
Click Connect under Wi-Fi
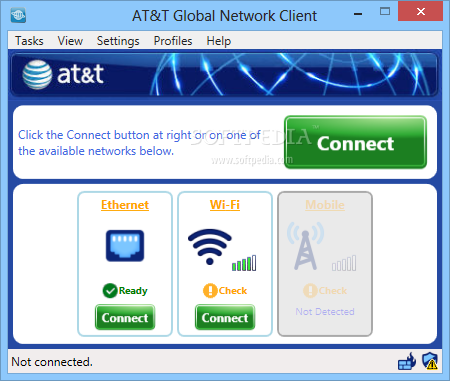click(x=225, y=317)
